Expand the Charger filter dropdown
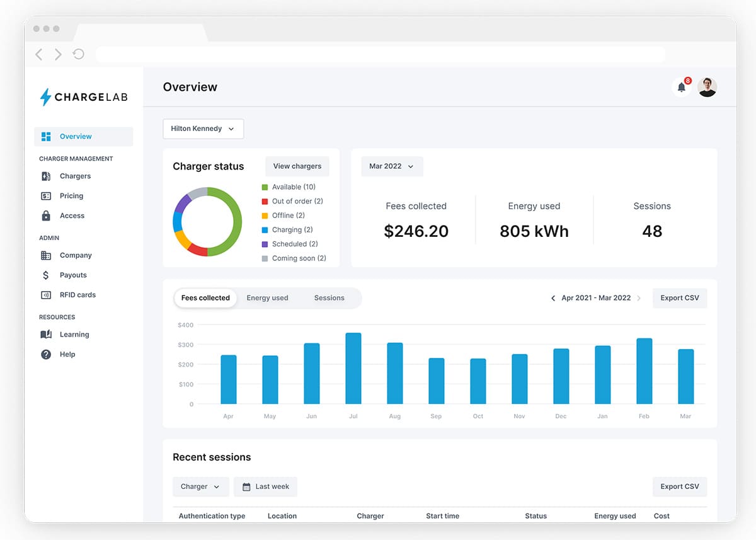The width and height of the screenshot is (756, 540). [x=200, y=486]
